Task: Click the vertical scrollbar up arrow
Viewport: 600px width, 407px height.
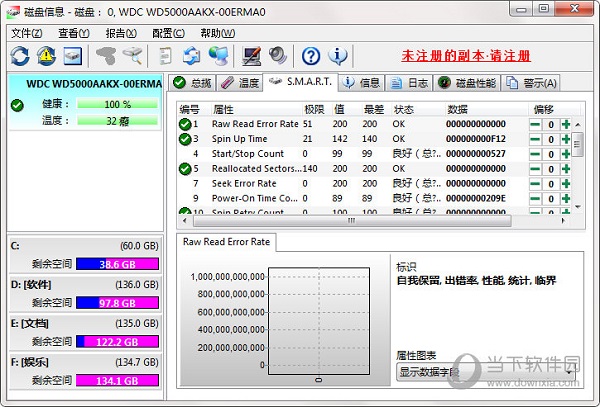Action: [x=577, y=125]
